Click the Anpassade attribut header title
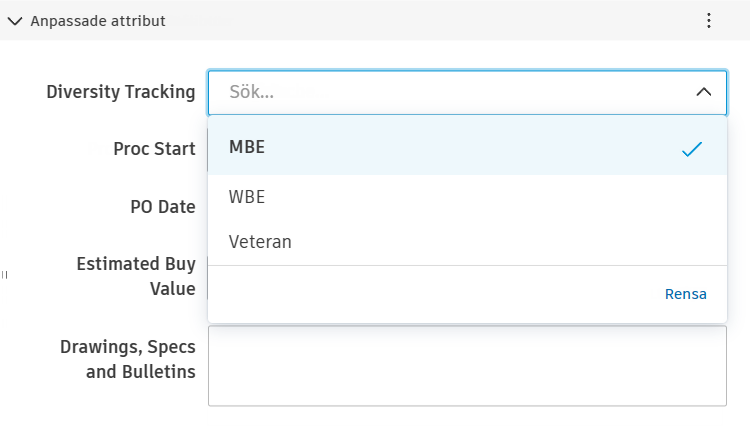This screenshot has width=750, height=436. (98, 21)
